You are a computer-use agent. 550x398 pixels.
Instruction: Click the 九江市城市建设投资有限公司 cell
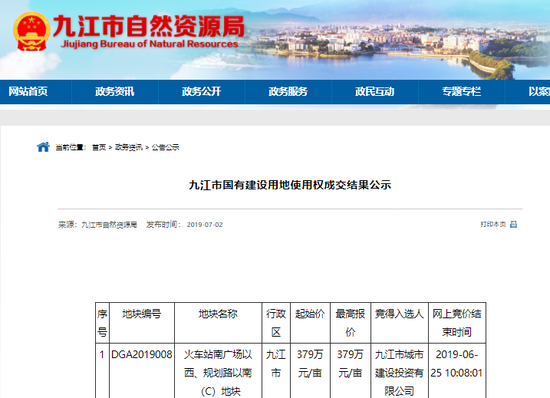point(399,373)
